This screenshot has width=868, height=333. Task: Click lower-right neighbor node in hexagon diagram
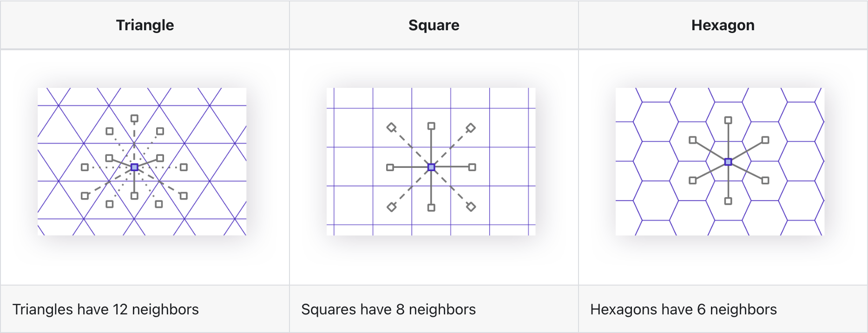coord(765,180)
